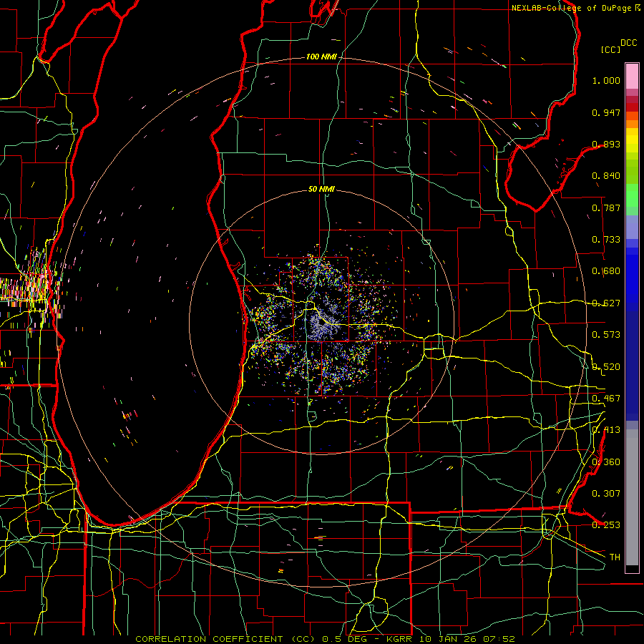Screen dimensions: 644x644
Task: Click the 0.787 color scale value
Action: (606, 208)
